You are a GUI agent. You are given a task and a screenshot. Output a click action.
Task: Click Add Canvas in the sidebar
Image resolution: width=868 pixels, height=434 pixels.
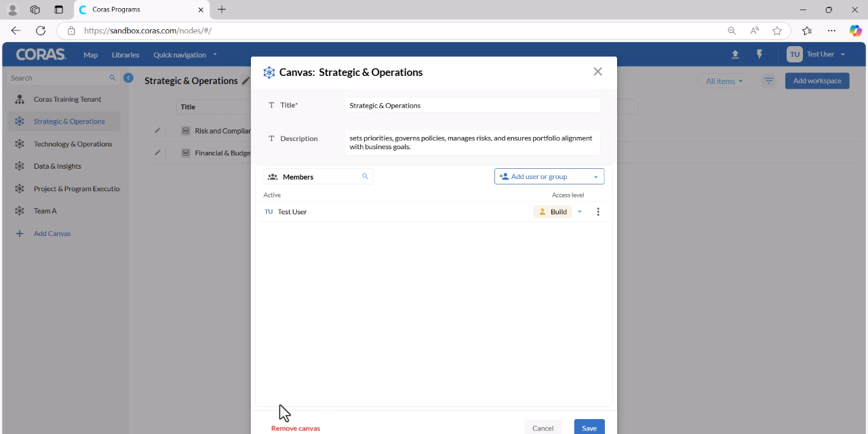52,233
